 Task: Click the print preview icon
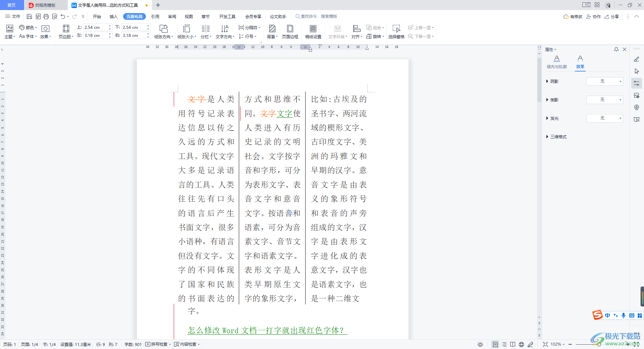pyautogui.click(x=55, y=16)
